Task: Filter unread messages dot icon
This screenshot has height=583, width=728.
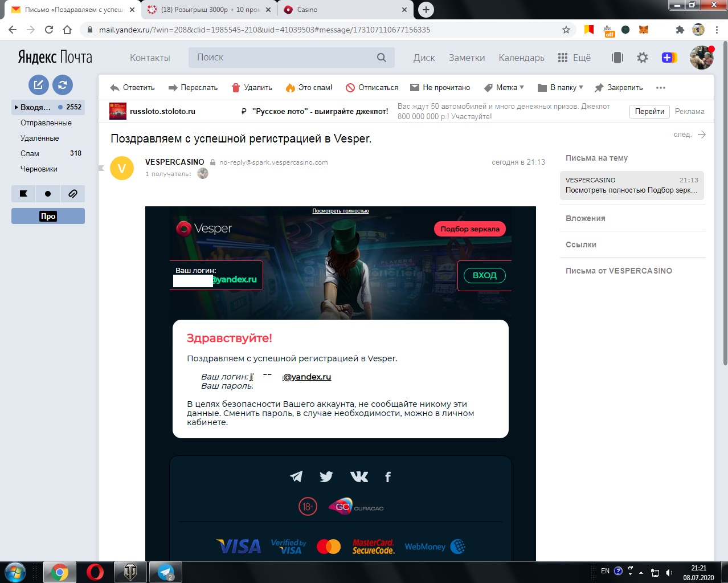Action: tap(48, 194)
